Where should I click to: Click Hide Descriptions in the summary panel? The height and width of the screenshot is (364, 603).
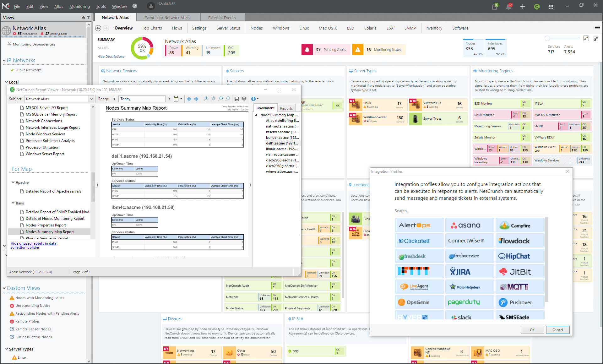(111, 57)
